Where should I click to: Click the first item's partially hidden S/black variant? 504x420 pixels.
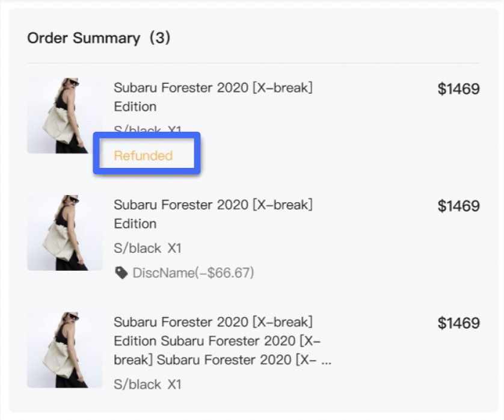tap(147, 129)
